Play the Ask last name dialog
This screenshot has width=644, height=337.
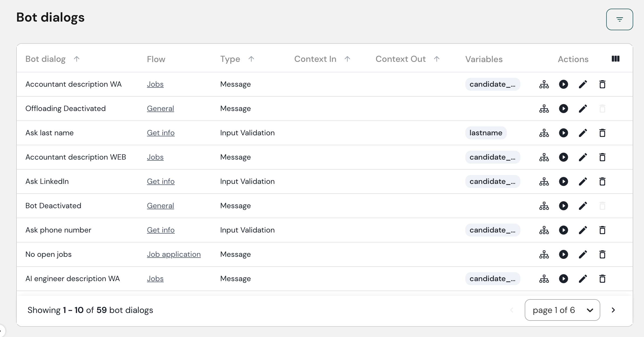pos(563,133)
